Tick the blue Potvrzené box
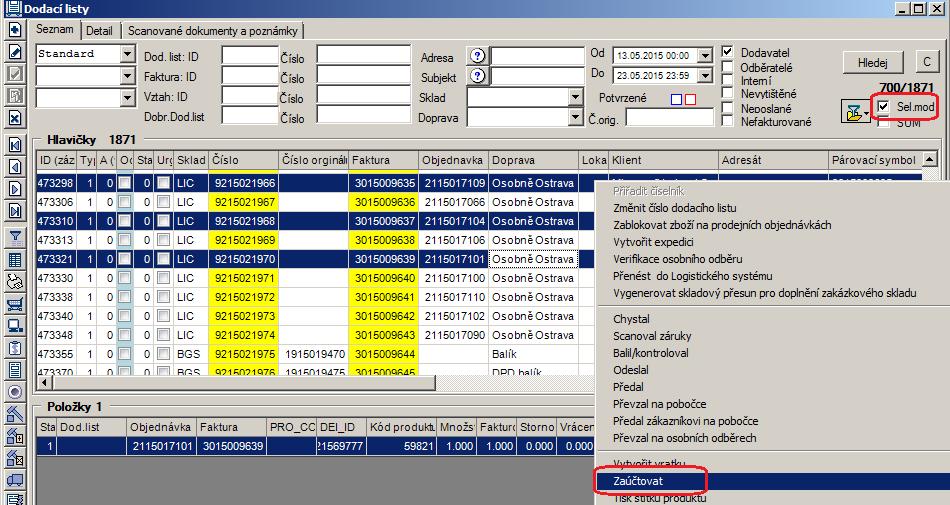 [677, 99]
